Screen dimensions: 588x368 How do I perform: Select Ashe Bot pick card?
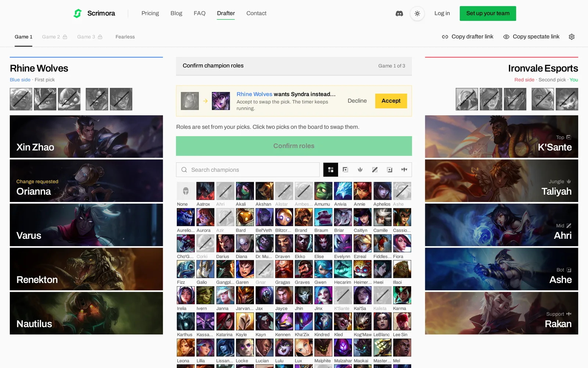pos(502,269)
